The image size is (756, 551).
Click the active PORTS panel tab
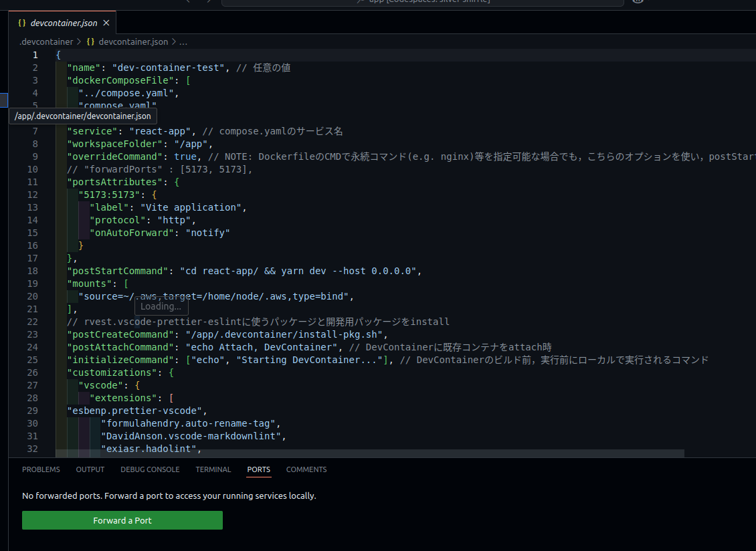tap(258, 469)
